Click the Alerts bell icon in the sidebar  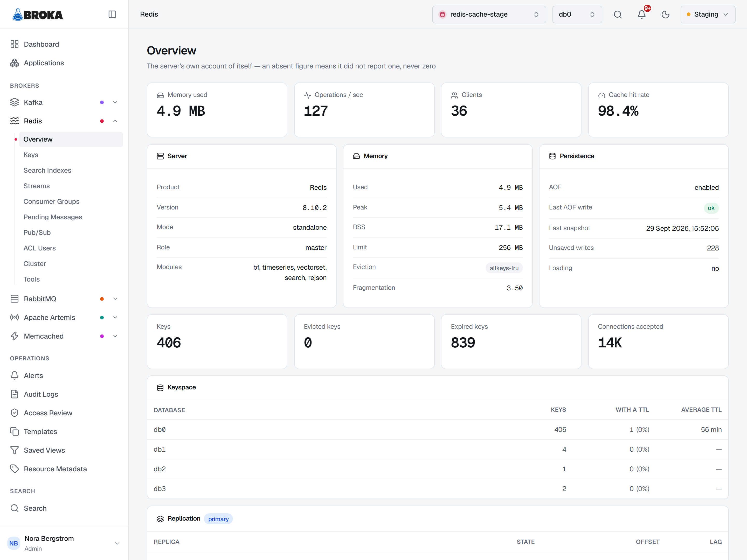(x=15, y=375)
